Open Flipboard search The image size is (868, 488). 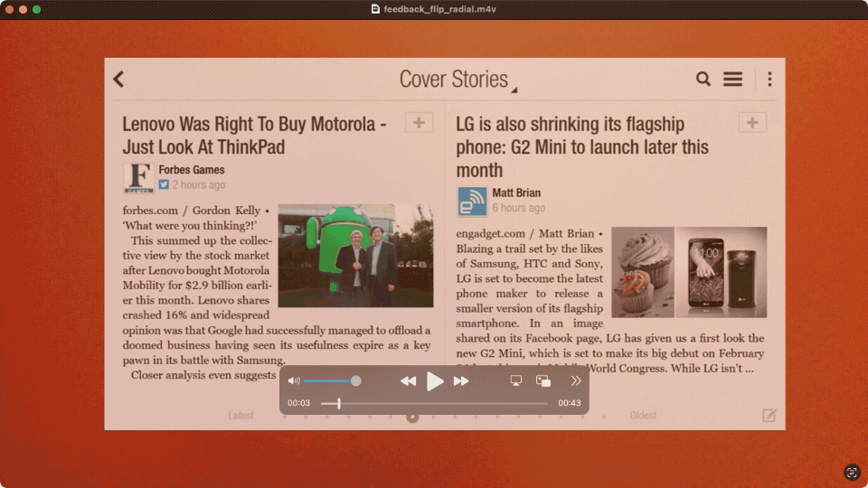click(x=703, y=80)
